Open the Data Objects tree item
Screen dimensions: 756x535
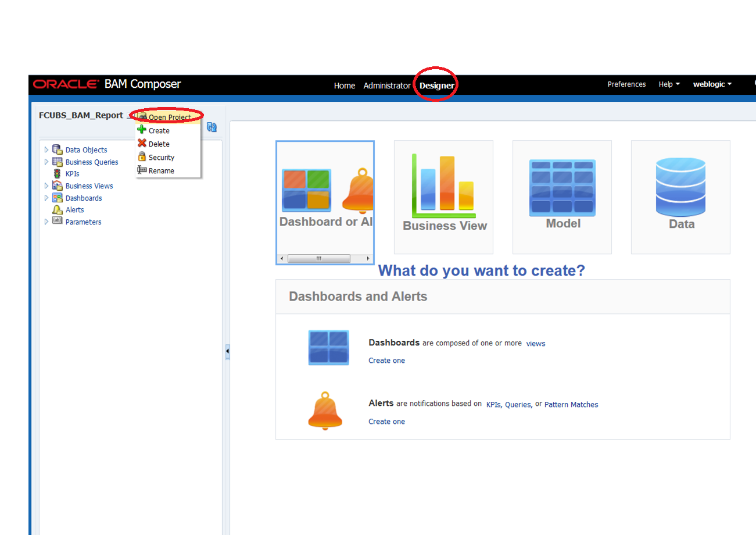(x=86, y=150)
